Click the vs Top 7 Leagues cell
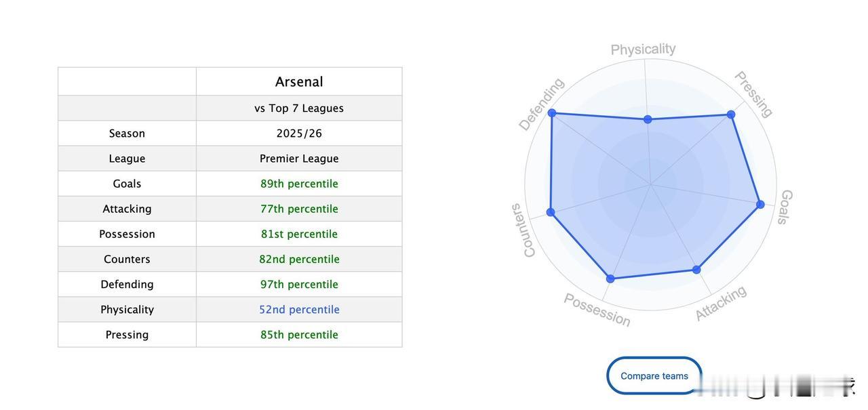Screen dimensions: 868x410 click(299, 108)
